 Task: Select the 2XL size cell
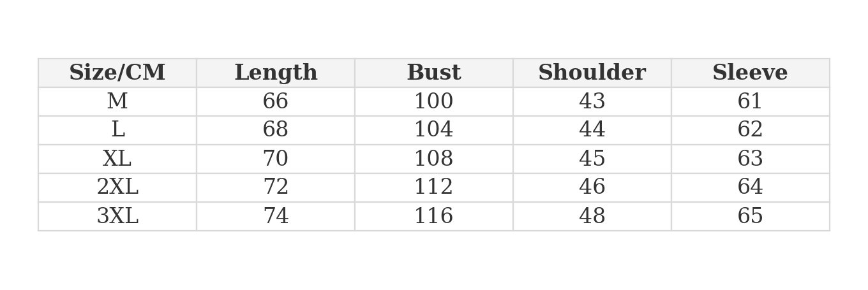point(117,187)
